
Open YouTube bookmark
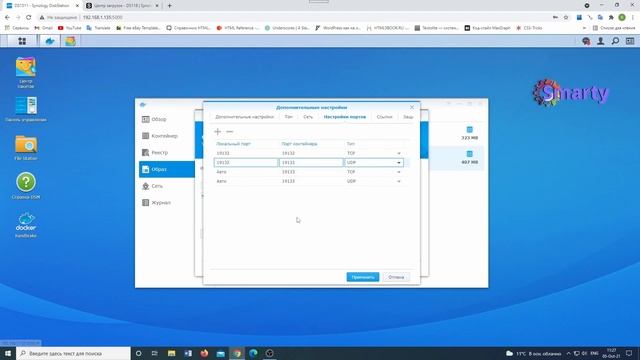coord(69,28)
